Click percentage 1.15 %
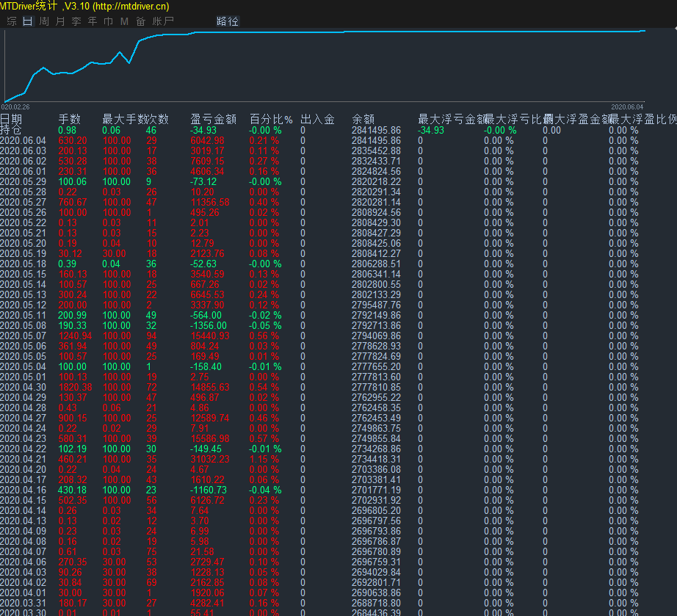677x616 pixels. pyautogui.click(x=264, y=460)
